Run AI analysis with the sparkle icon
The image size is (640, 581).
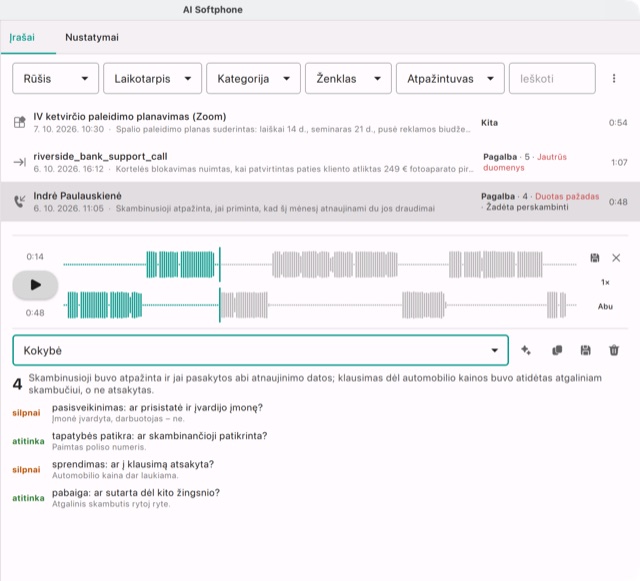pos(526,350)
